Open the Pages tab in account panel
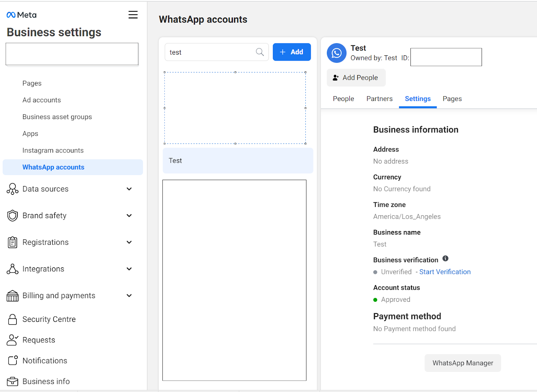The image size is (537, 392). 452,99
